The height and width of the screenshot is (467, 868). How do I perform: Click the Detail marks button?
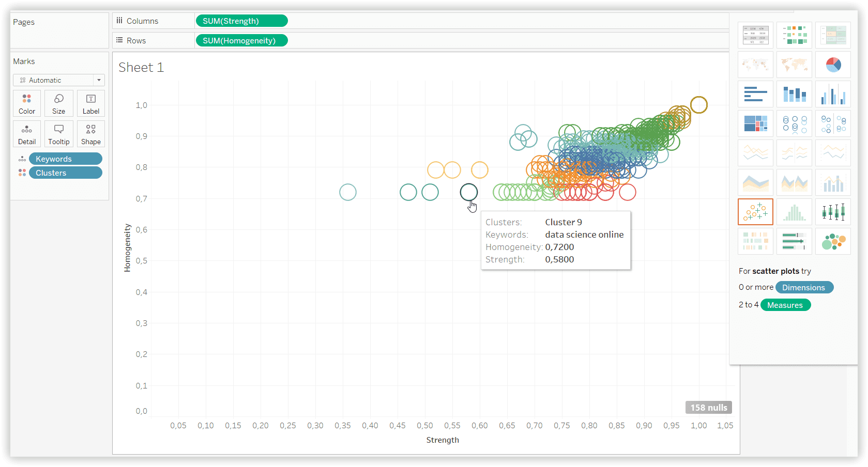(x=27, y=134)
